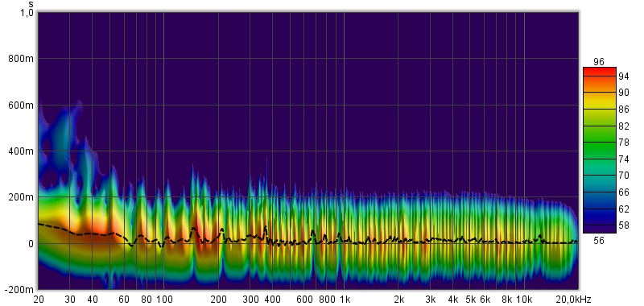Select the '200' frequency axis label
644x306 pixels.
coord(218,299)
